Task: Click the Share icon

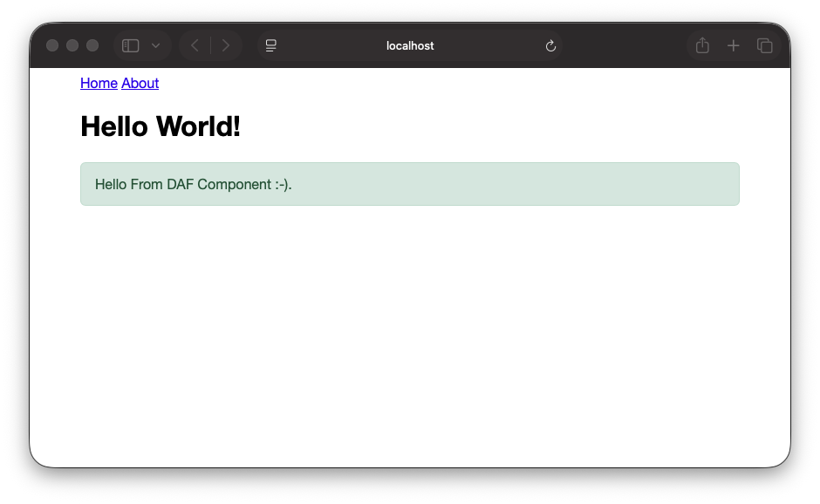Action: coord(702,45)
